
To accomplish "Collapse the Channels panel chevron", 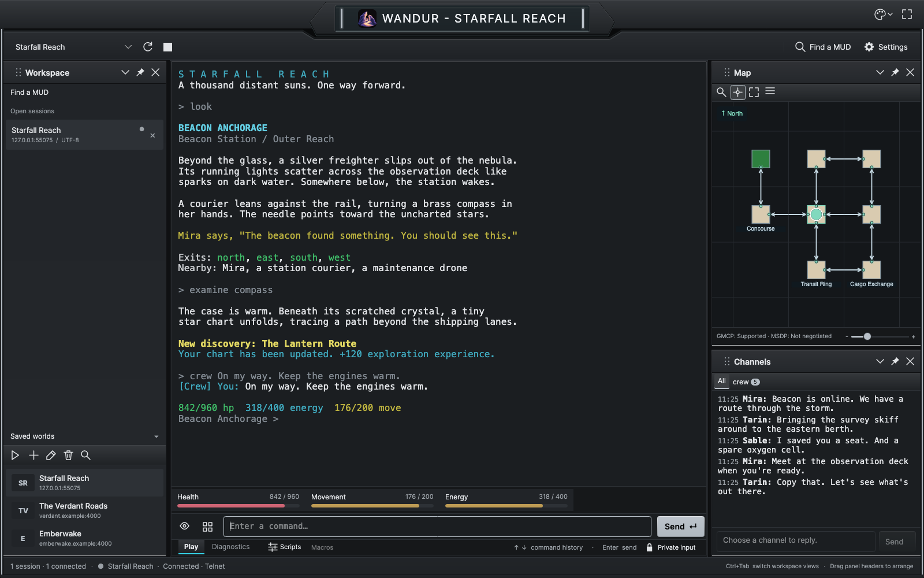I will point(880,361).
